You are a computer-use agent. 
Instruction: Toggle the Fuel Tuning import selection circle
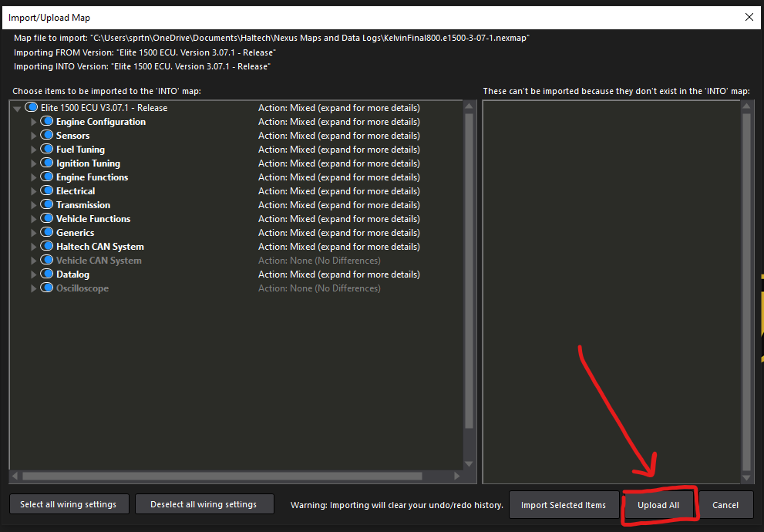[x=47, y=149]
